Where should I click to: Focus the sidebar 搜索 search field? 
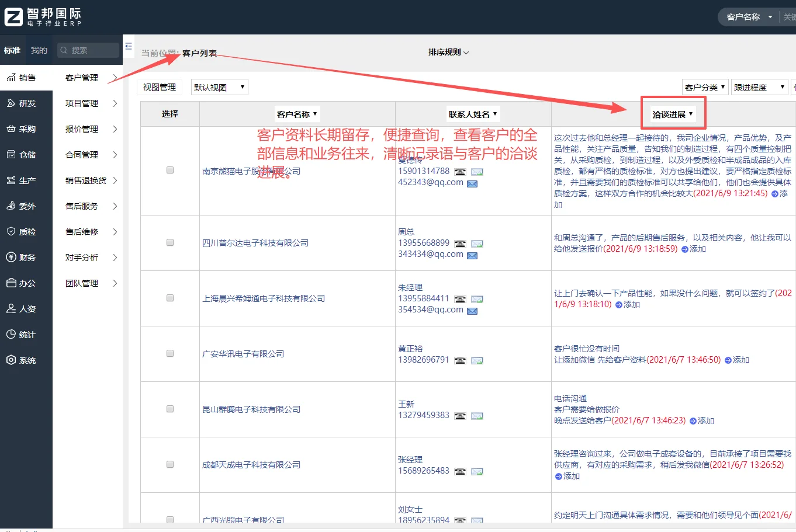pos(88,50)
